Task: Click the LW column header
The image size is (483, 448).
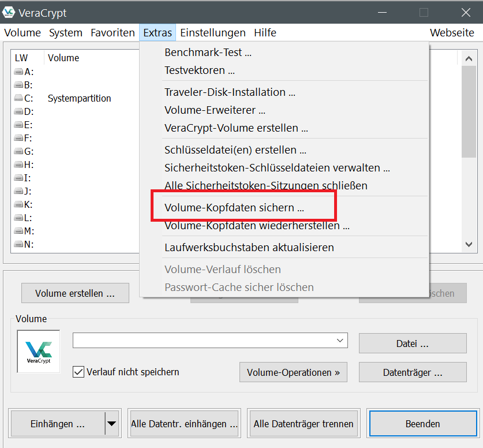Action: tap(28, 58)
